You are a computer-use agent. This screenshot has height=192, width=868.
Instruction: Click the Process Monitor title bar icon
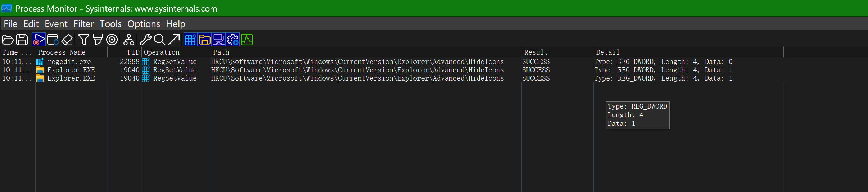coord(7,8)
